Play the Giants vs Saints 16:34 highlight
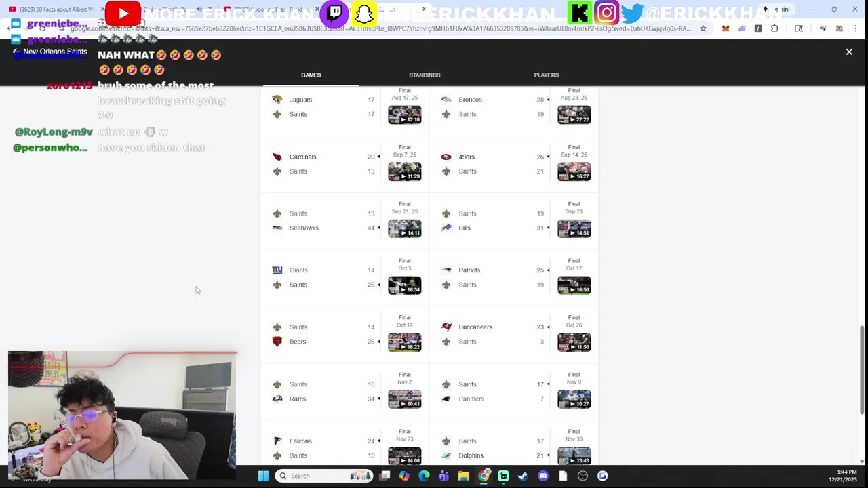The image size is (868, 488). pyautogui.click(x=404, y=285)
